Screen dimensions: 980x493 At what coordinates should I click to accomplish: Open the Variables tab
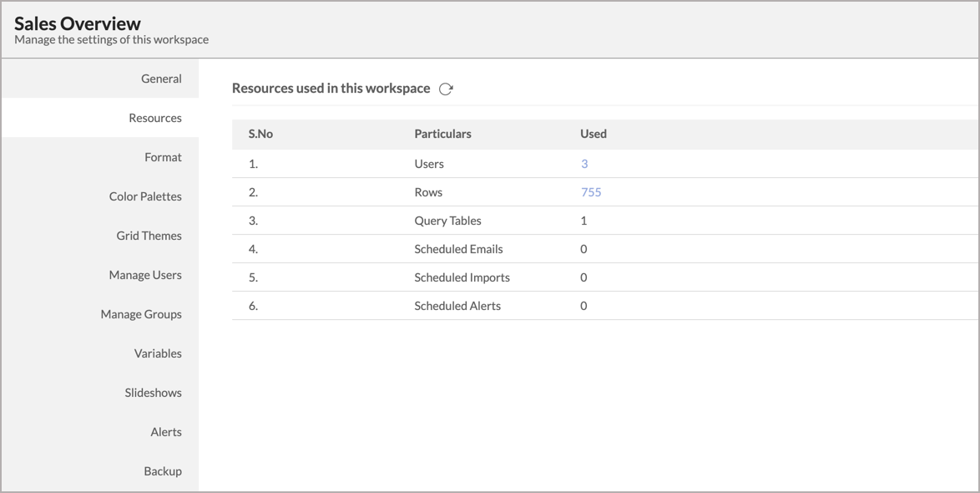(157, 353)
